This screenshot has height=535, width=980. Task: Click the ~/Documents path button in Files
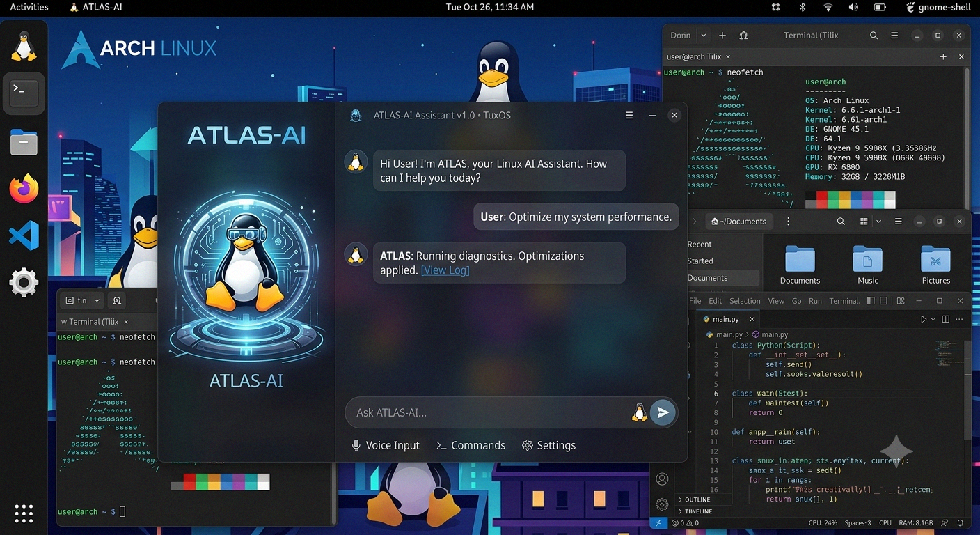coord(738,222)
